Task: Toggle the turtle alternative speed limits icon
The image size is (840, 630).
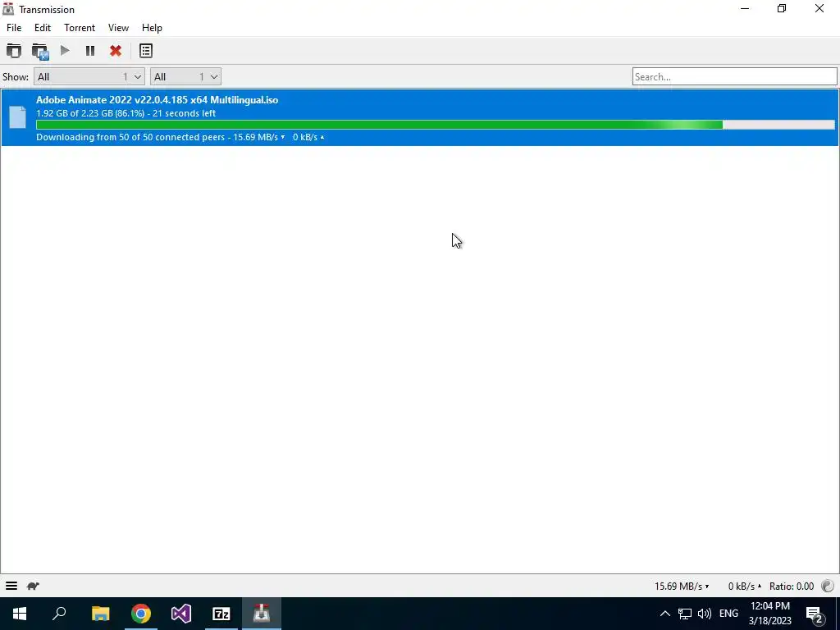Action: tap(33, 586)
